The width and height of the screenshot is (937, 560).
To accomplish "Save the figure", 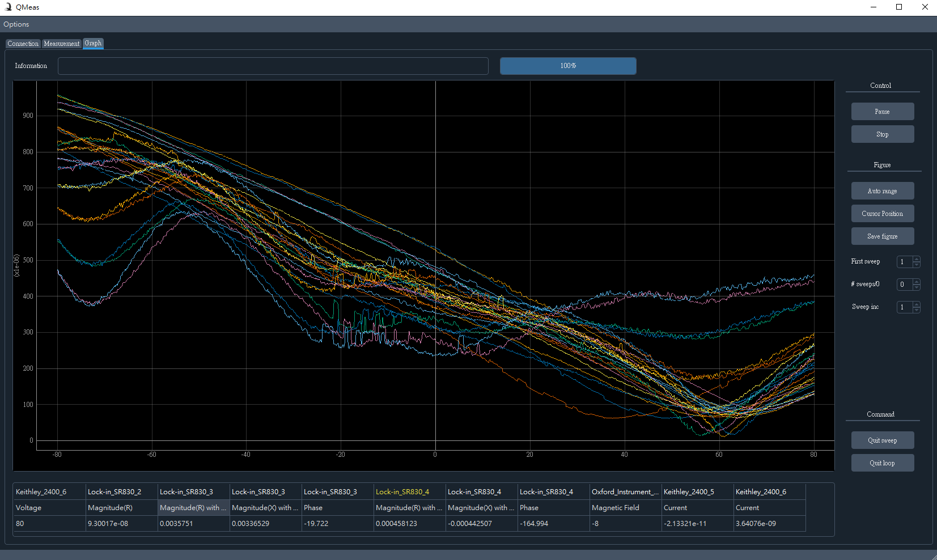I will (882, 236).
